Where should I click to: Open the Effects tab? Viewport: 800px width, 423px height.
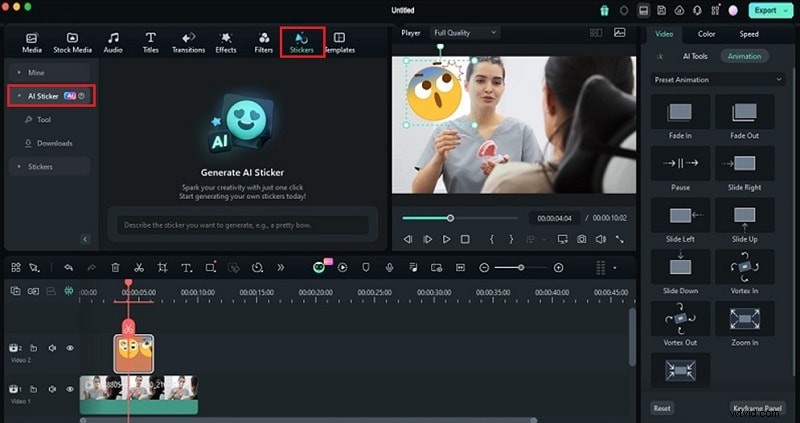tap(226, 43)
